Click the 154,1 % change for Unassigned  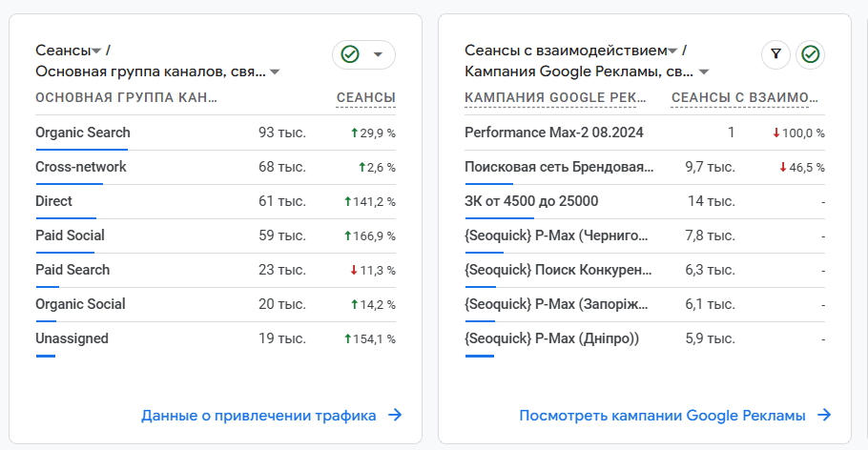coord(370,339)
